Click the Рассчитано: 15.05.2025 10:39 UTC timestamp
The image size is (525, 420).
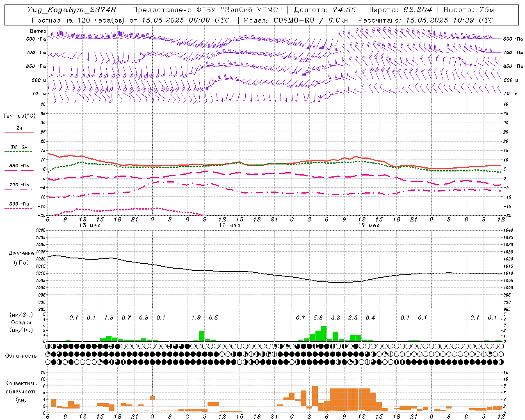[426, 20]
